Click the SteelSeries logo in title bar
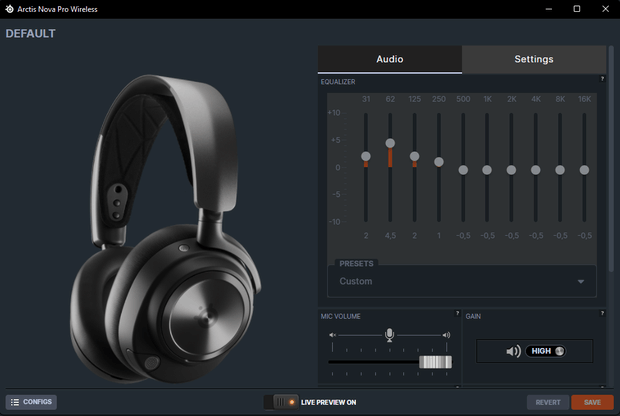The height and width of the screenshot is (416, 620). pyautogui.click(x=9, y=9)
